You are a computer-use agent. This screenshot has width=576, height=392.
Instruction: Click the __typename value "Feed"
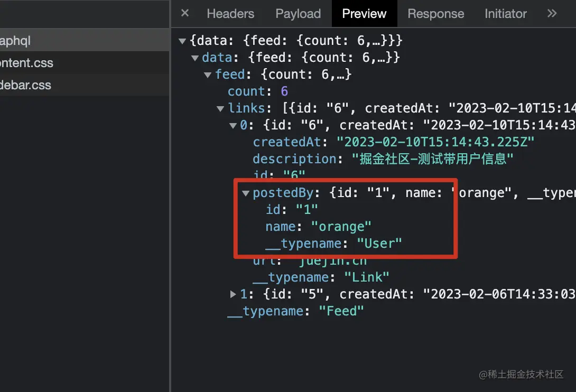point(341,311)
